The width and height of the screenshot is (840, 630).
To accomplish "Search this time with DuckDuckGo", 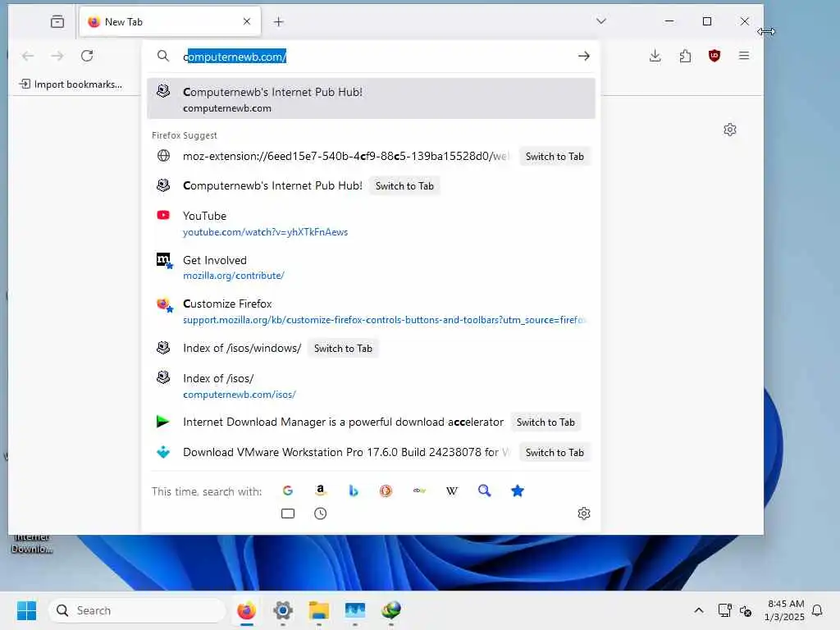I will coord(386,491).
